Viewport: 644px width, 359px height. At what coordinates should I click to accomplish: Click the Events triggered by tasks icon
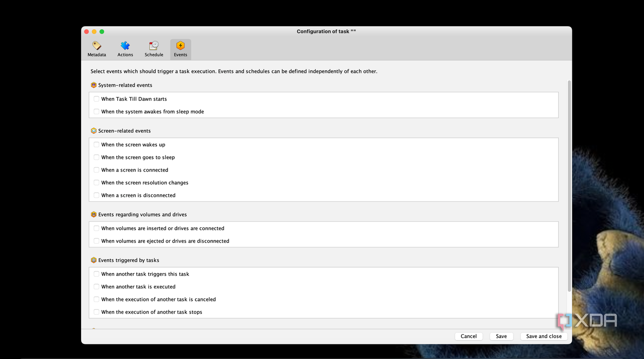click(x=94, y=260)
